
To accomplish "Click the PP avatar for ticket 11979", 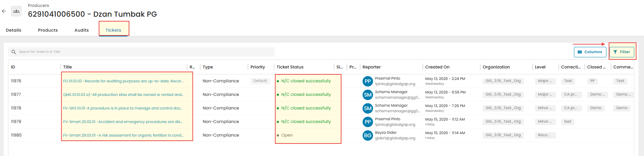I will (x=368, y=122).
